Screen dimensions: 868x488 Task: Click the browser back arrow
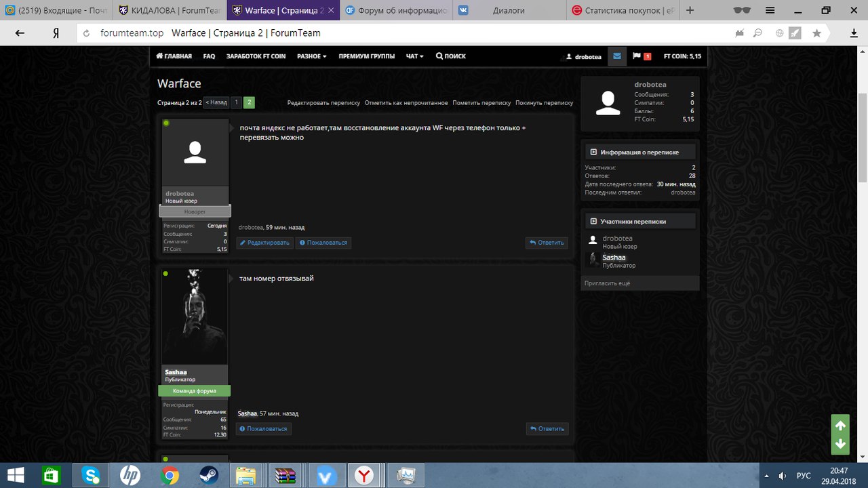click(20, 33)
